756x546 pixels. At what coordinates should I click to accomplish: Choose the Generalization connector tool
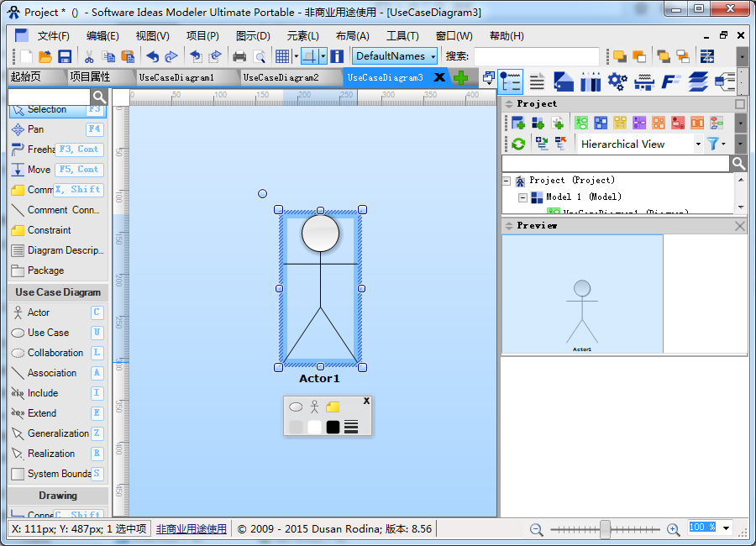click(x=57, y=433)
